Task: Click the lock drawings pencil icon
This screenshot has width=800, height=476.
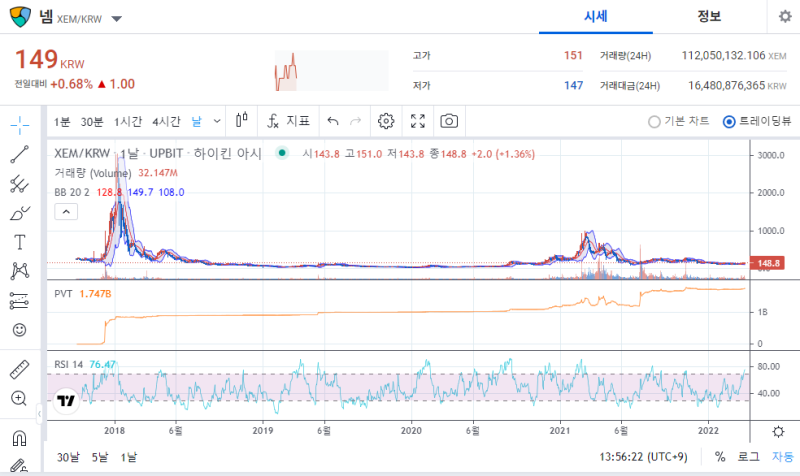Action: pos(19,465)
